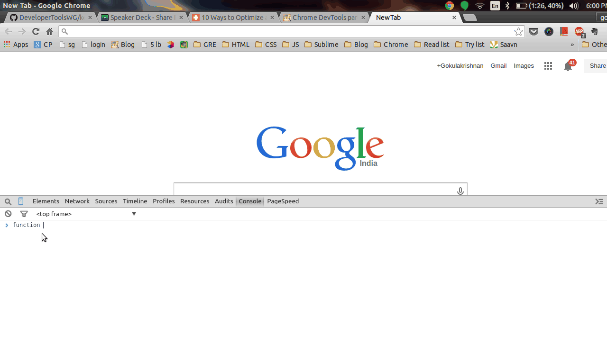Click the browser back arrow

click(9, 32)
